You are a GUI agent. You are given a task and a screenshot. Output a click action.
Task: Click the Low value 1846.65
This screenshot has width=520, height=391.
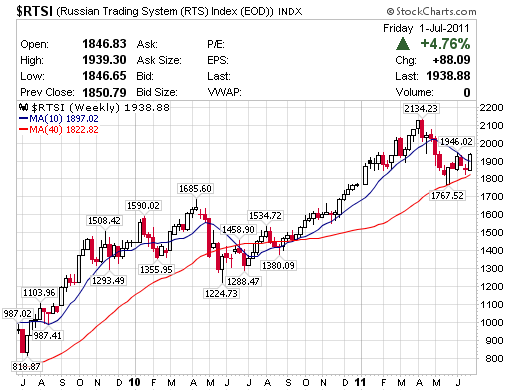pos(104,76)
